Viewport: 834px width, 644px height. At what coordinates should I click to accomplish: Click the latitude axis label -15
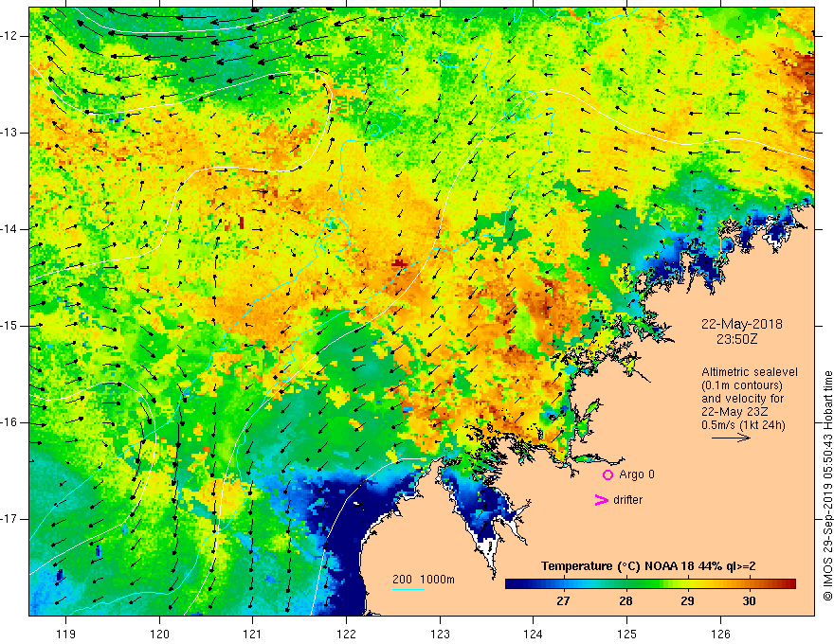[x=9, y=326]
